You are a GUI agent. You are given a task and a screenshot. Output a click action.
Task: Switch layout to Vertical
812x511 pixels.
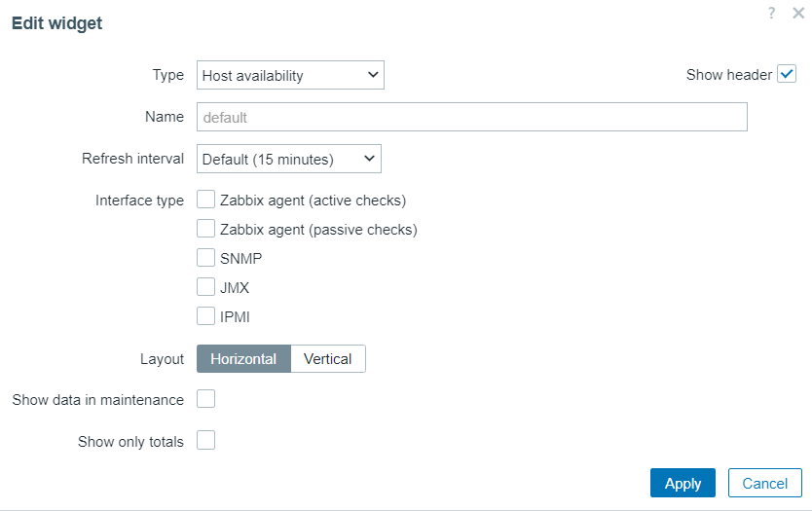328,359
